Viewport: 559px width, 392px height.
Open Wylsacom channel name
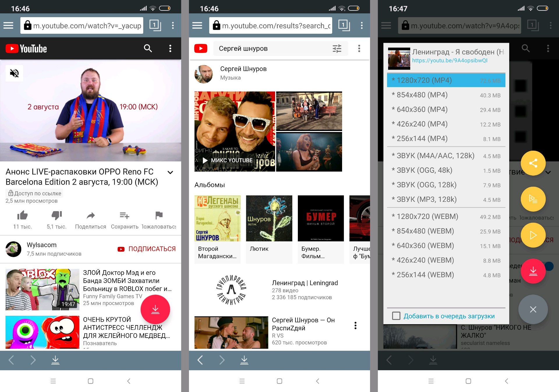[x=42, y=245]
